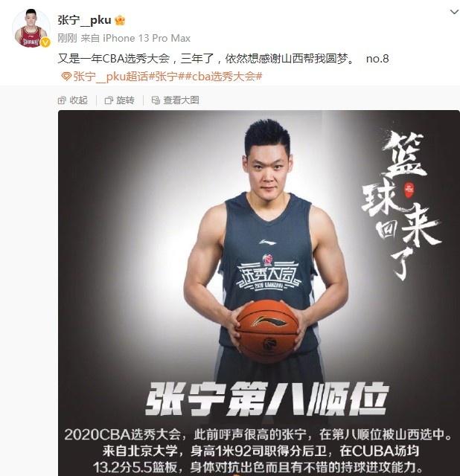
Task: Open the 张宁__pku username link
Action: click(84, 20)
